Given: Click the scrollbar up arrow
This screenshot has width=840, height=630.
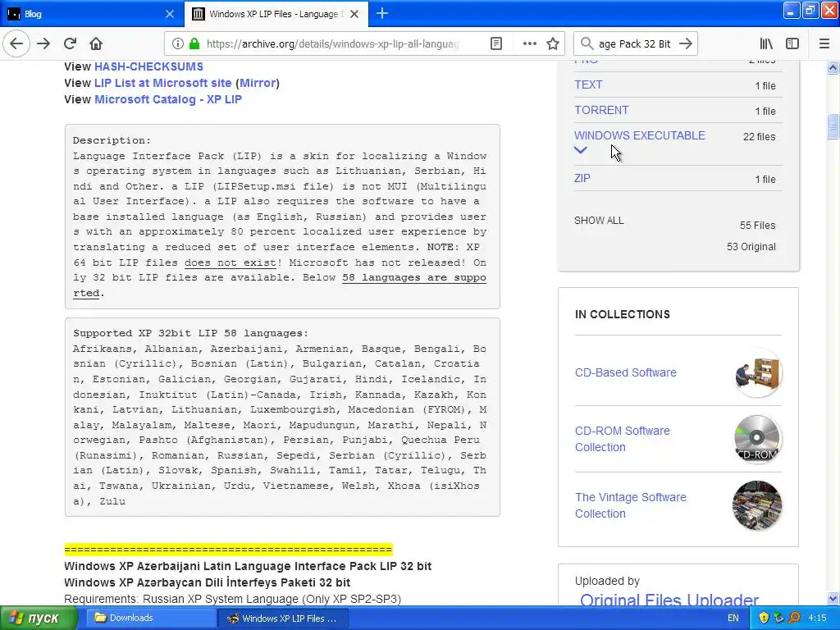Looking at the screenshot, I should [833, 67].
